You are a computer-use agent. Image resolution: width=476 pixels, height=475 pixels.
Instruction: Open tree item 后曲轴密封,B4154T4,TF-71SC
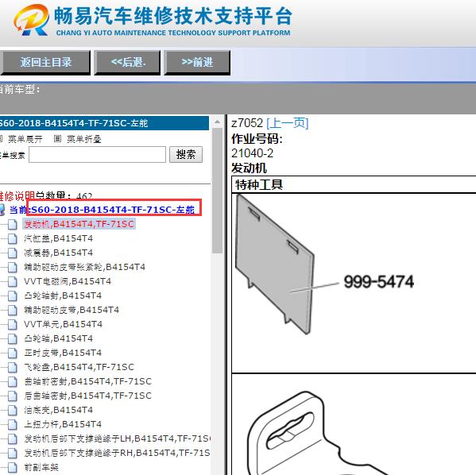click(87, 396)
